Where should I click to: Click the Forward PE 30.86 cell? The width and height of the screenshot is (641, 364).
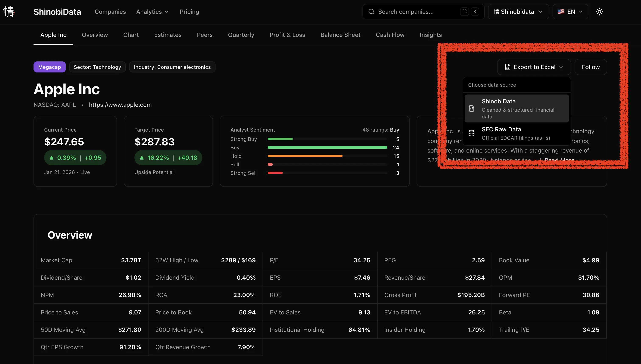[549, 295]
